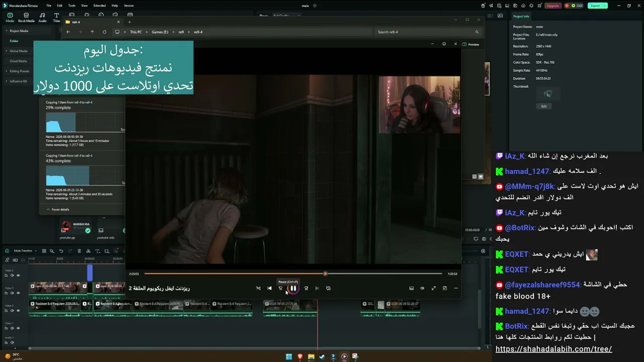
Task: Click the Search re9-4 field in Explorer
Action: 428,32
